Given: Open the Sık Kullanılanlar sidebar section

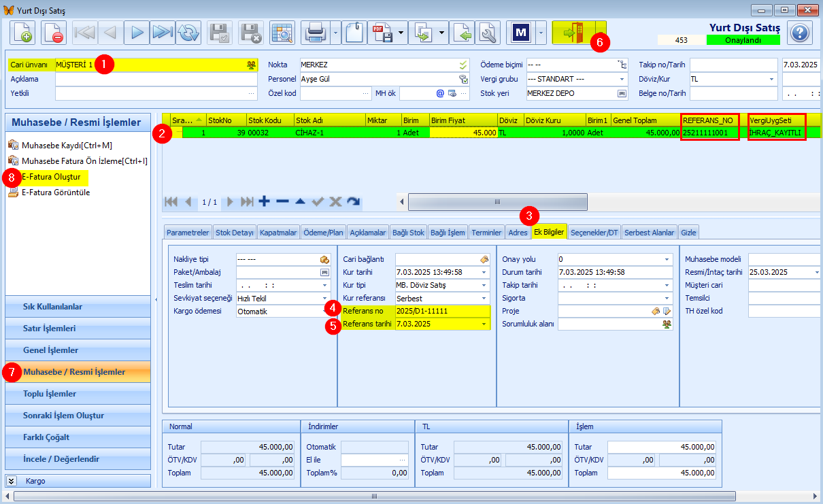Looking at the screenshot, I should click(78, 307).
